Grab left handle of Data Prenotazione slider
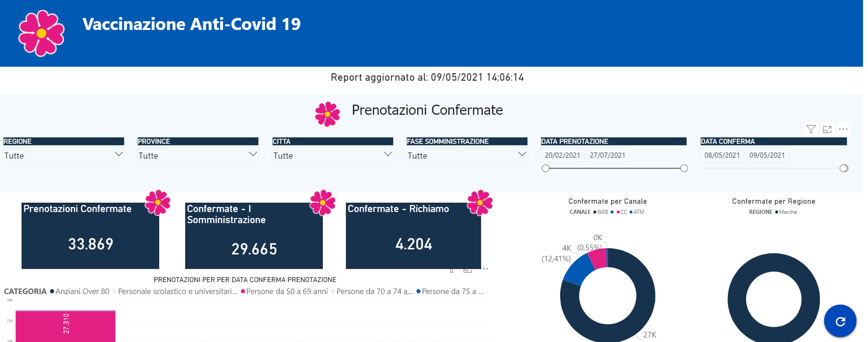 point(546,168)
